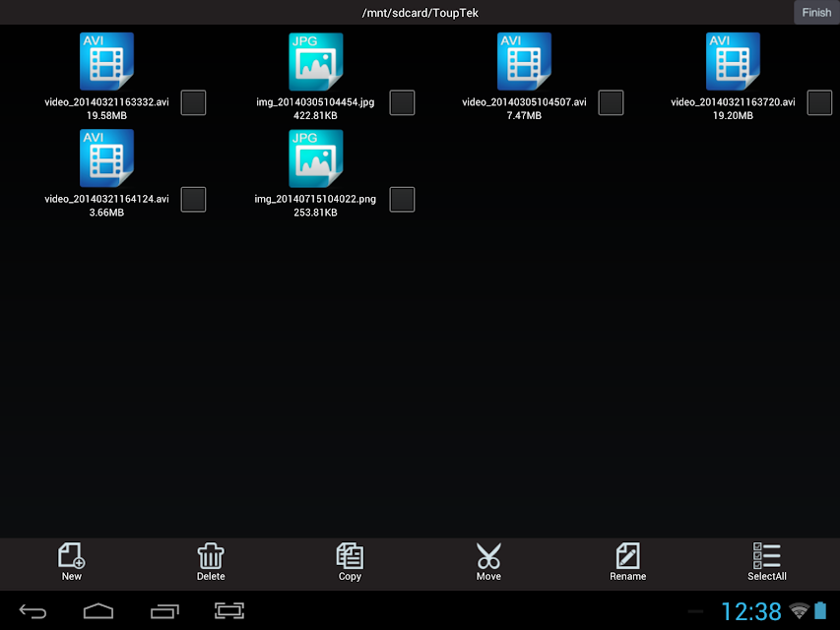Tap the SelectAll checklist icon
The image size is (840, 630).
click(766, 555)
